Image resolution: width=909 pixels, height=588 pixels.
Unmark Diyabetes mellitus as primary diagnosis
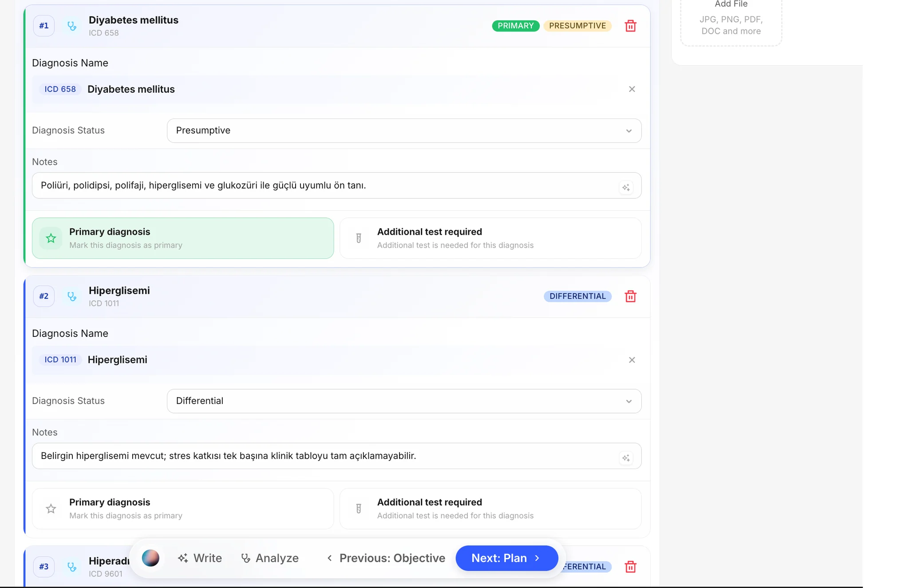[183, 238]
